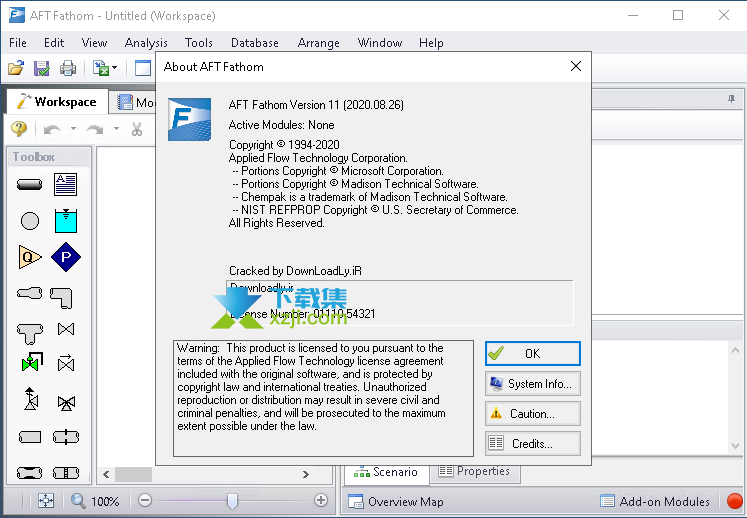
Task: Open the Add-on Modules panel
Action: [x=655, y=501]
